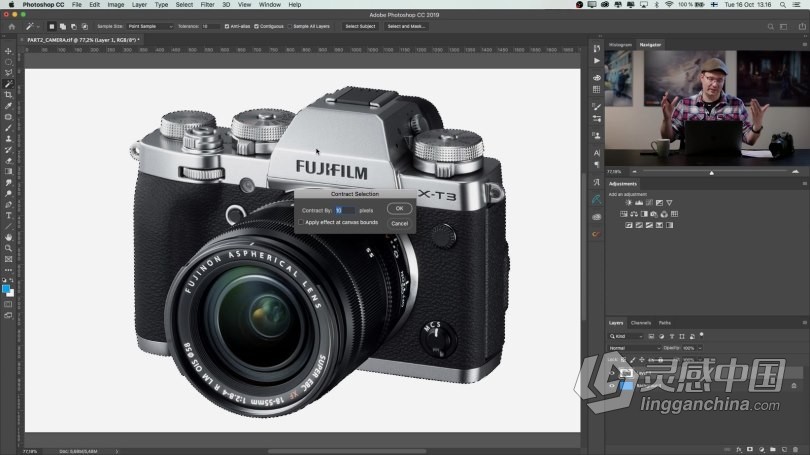Click the Contract By pixels field

pyautogui.click(x=345, y=211)
